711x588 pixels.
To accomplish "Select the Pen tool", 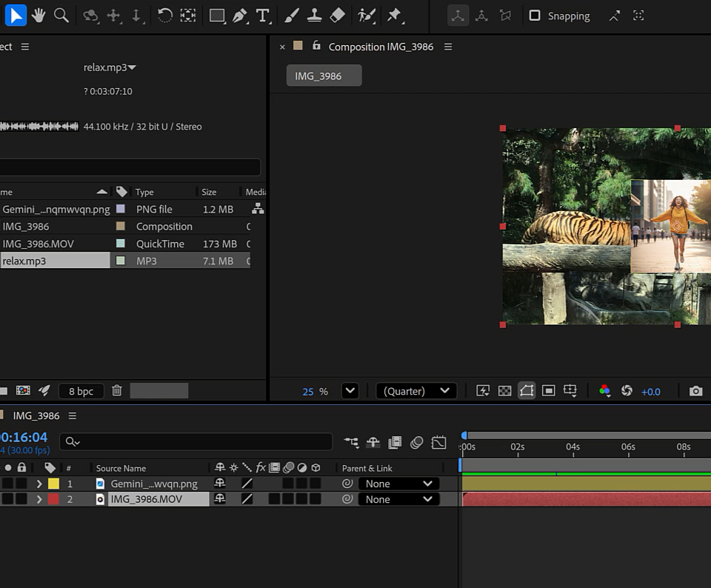I will (x=240, y=16).
